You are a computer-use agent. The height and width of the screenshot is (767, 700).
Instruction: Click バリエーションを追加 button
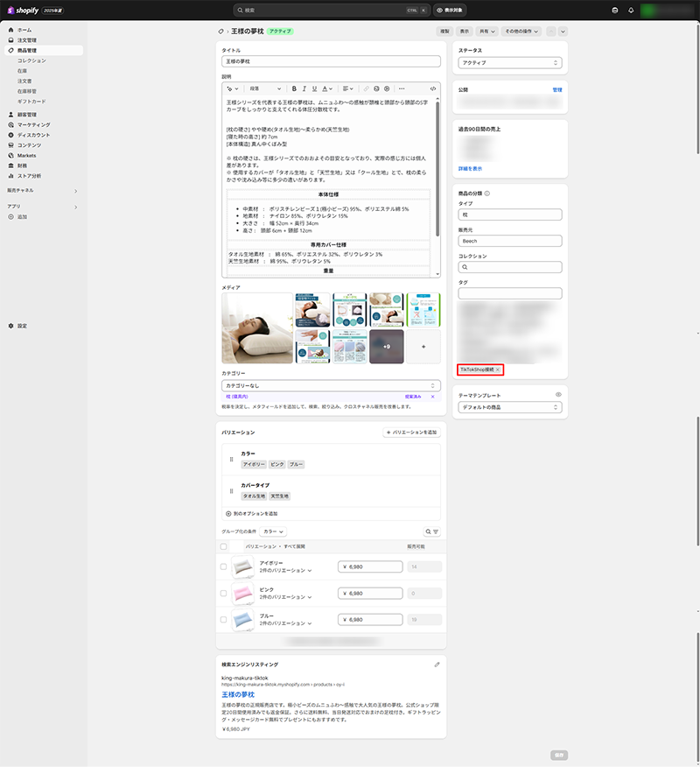411,433
